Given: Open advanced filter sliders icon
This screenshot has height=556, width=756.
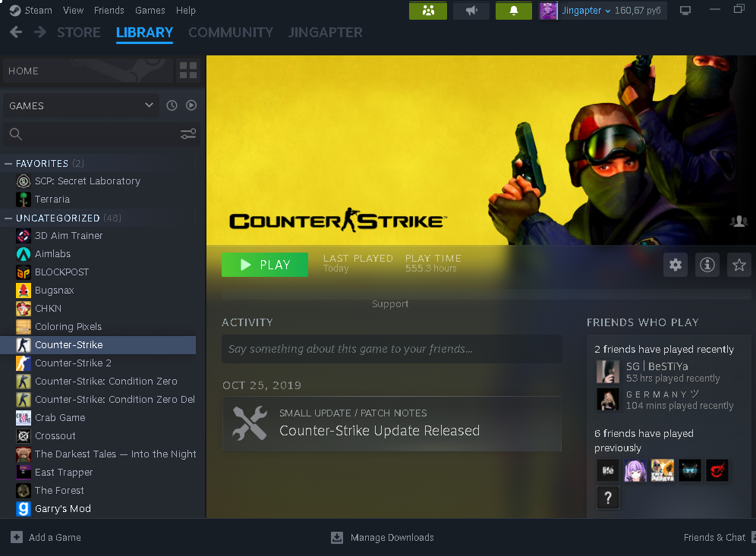Looking at the screenshot, I should (x=188, y=134).
